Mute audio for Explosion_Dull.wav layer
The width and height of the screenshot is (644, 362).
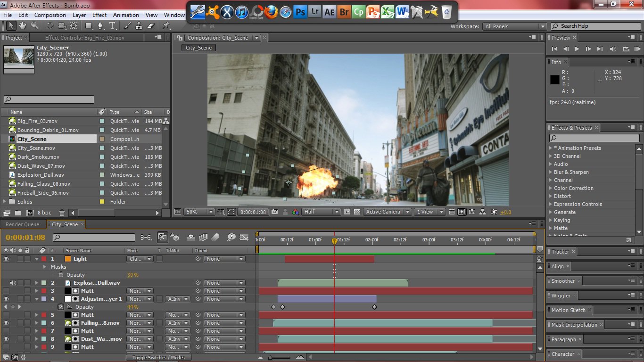(13, 283)
